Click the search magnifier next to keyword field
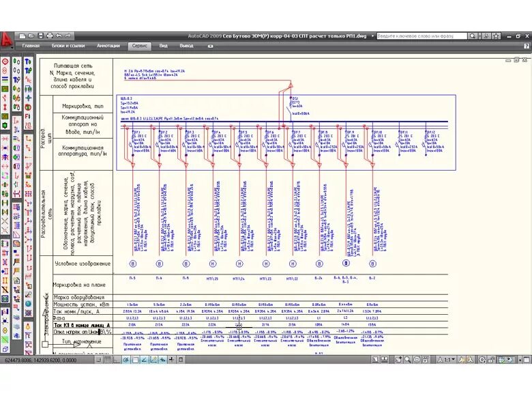 coord(472,36)
